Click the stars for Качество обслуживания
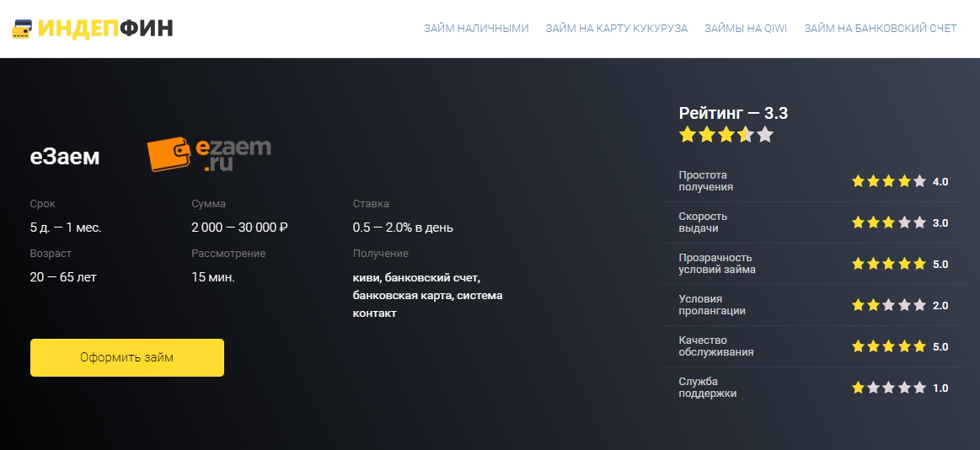Viewport: 980px width, 450px height. click(x=889, y=346)
